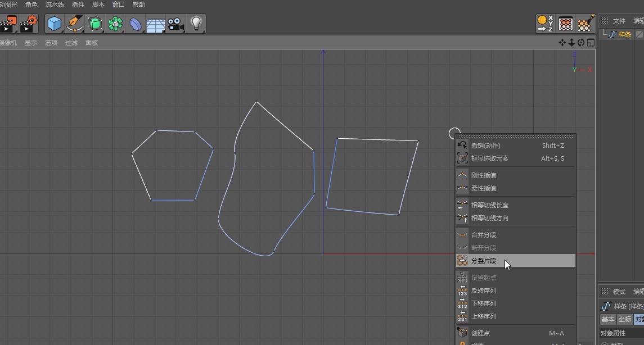Add a light with the lightbulb icon
This screenshot has width=644, height=345.
coord(196,24)
